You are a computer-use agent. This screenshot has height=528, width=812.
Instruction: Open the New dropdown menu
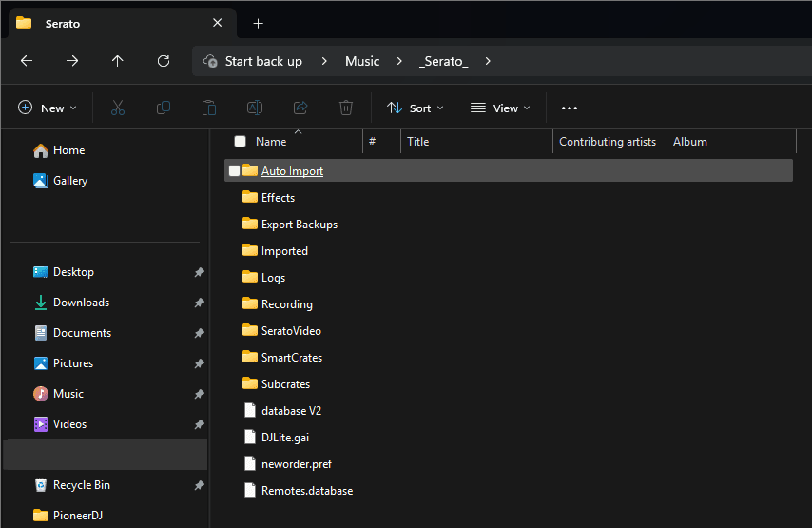pyautogui.click(x=48, y=108)
